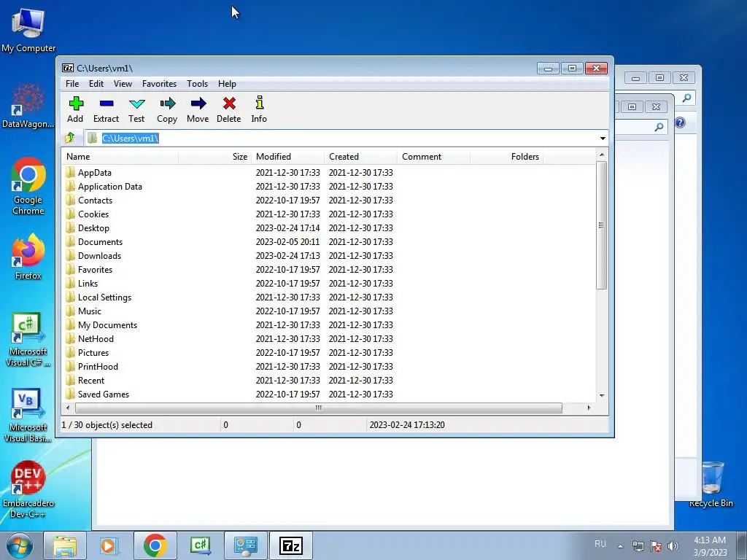747x560 pixels.
Task: Sort by the Modified column header
Action: [287, 157]
